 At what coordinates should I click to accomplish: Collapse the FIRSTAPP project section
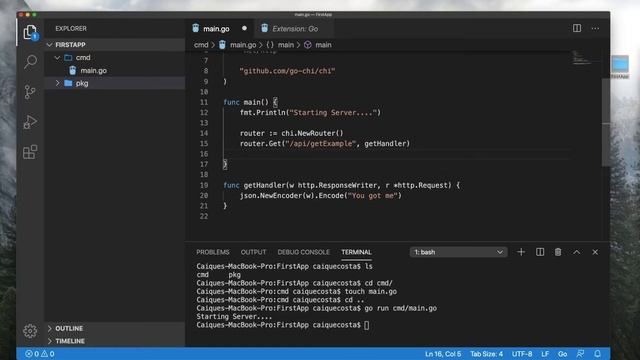[x=50, y=44]
